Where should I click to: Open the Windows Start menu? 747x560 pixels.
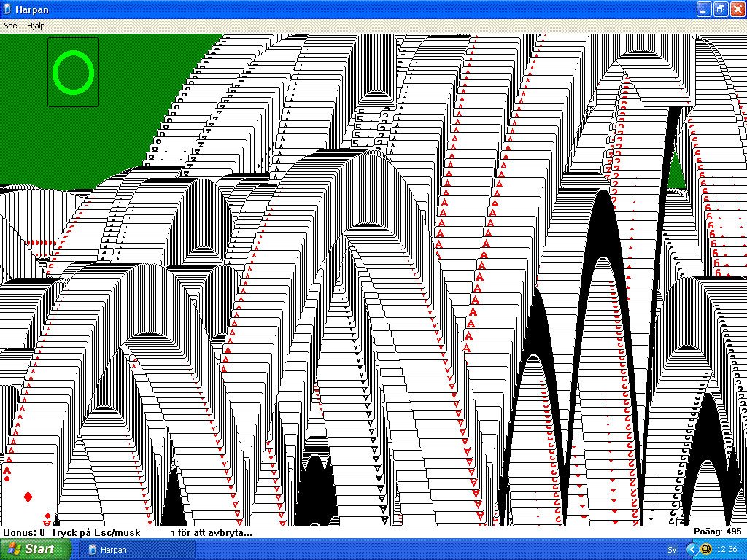36,549
